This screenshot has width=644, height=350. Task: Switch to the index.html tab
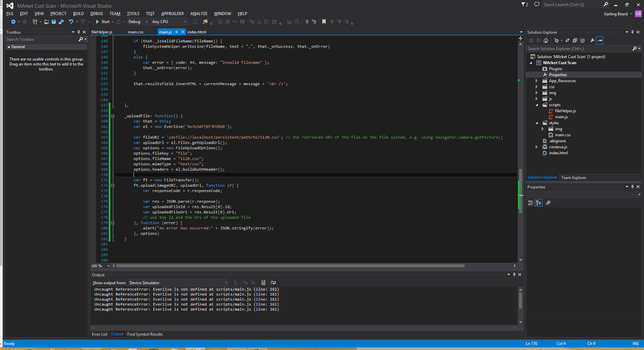(x=197, y=32)
